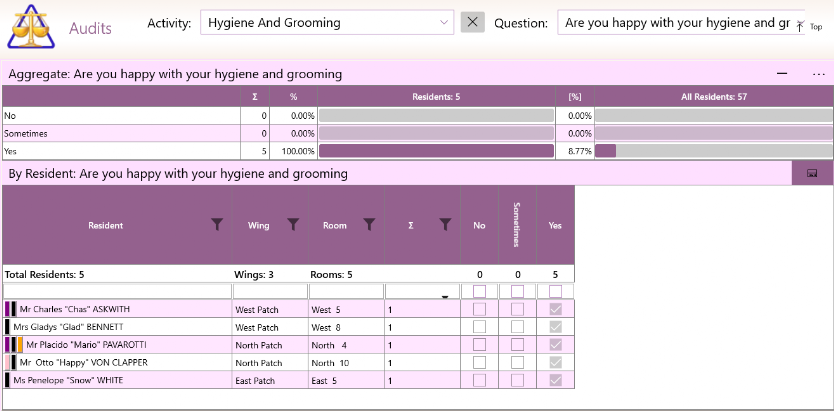Click West 8 room cell for BENNETT
834x411 pixels.
(x=346, y=327)
